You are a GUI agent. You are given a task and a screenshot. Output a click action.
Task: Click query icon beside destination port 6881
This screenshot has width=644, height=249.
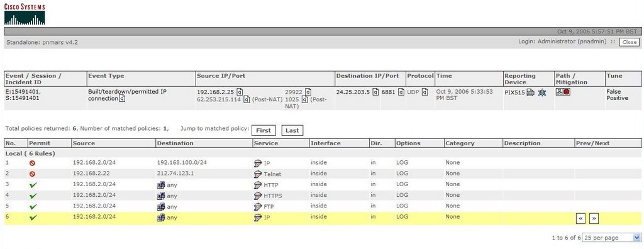401,92
